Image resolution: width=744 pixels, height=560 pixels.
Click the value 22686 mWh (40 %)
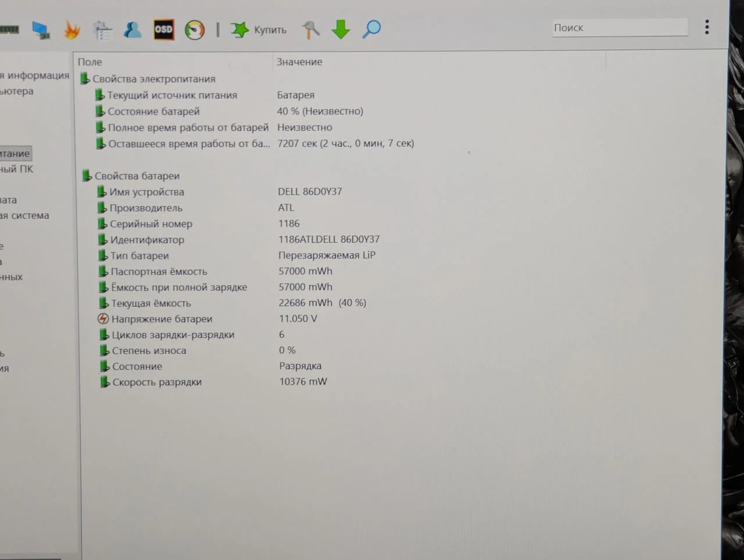tap(323, 303)
